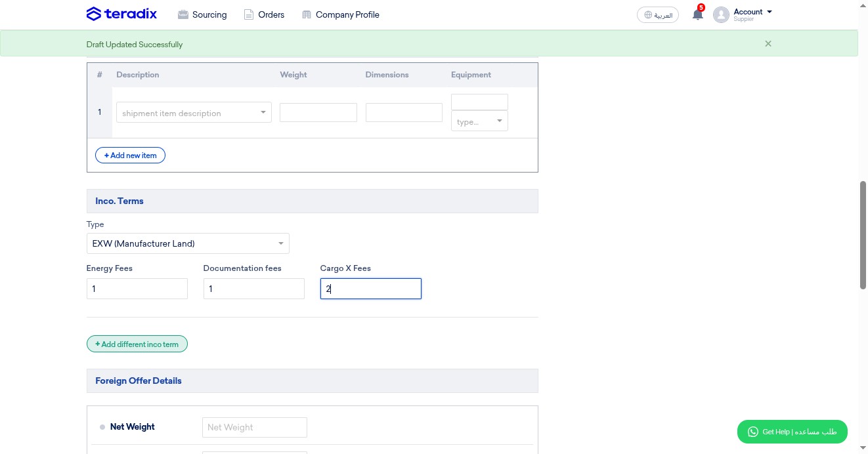Open the equipment type dropdown
Viewport: 868px width, 454px height.
point(479,121)
